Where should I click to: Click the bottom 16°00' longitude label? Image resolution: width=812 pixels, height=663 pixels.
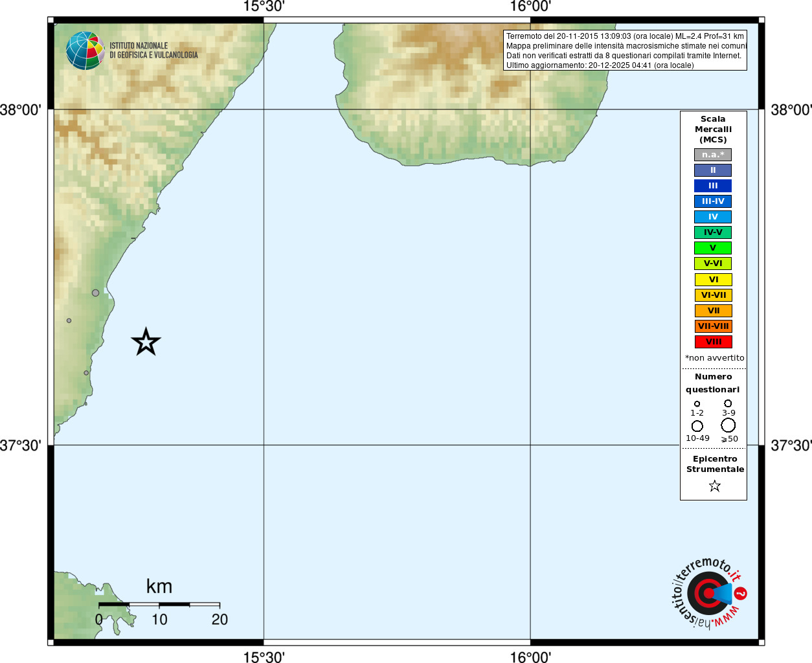point(530,657)
